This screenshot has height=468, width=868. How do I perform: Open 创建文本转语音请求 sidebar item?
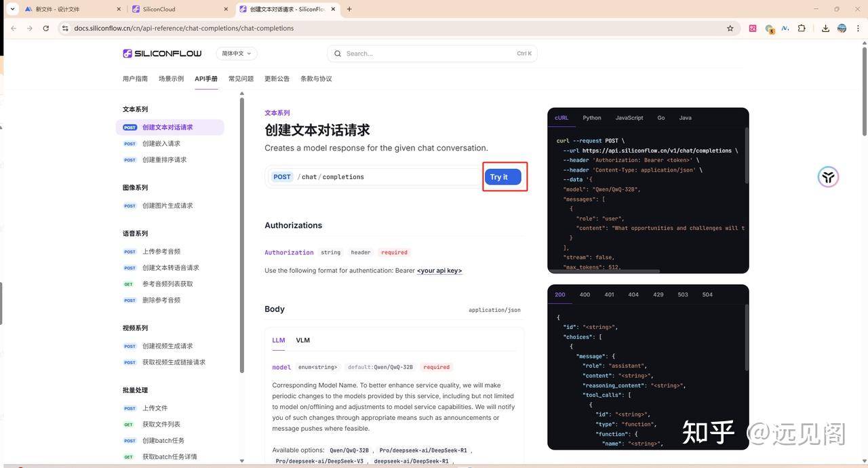pos(170,268)
